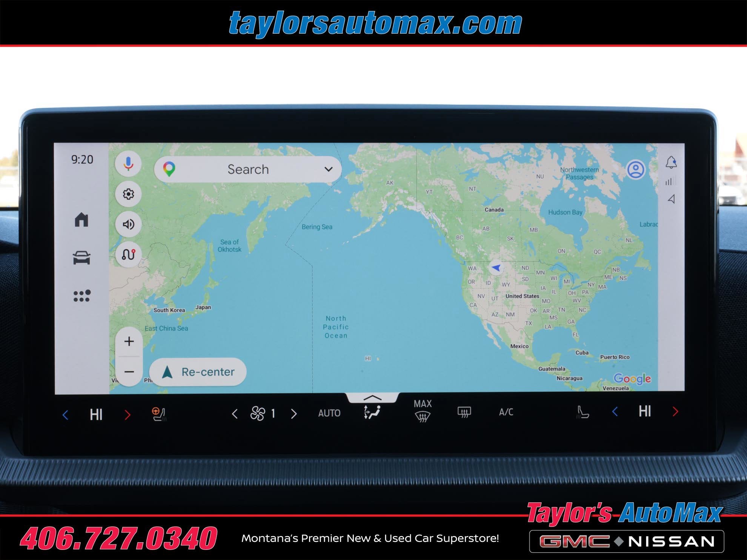Tap the Google logo on map
Image resolution: width=747 pixels, height=560 pixels.
(x=632, y=379)
